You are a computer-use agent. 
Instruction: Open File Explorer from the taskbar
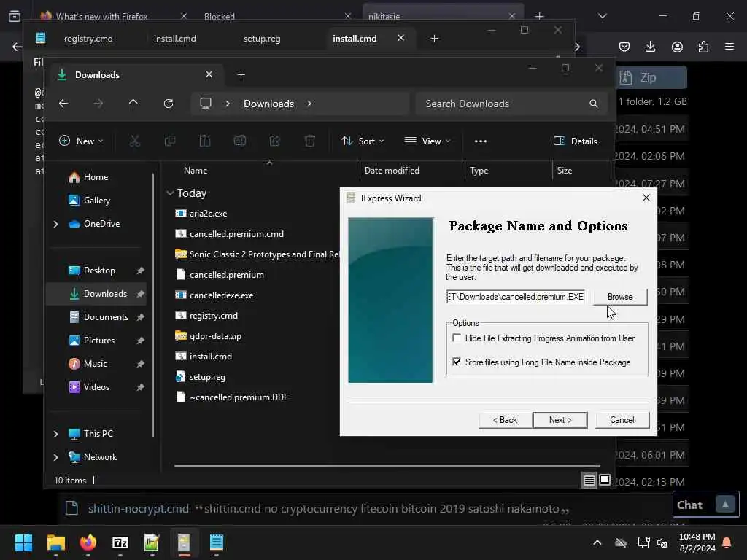pyautogui.click(x=55, y=542)
